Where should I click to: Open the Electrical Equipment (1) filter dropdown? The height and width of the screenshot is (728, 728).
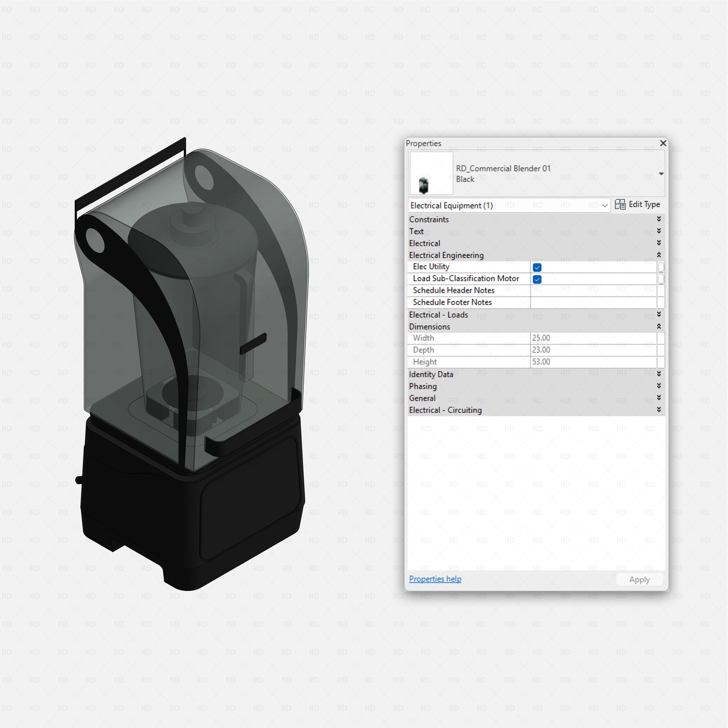(604, 205)
